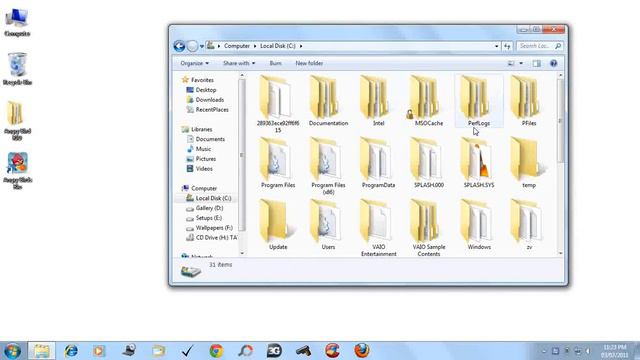Open Windows Media Player from taskbar
640x360 pixels.
pyautogui.click(x=99, y=351)
